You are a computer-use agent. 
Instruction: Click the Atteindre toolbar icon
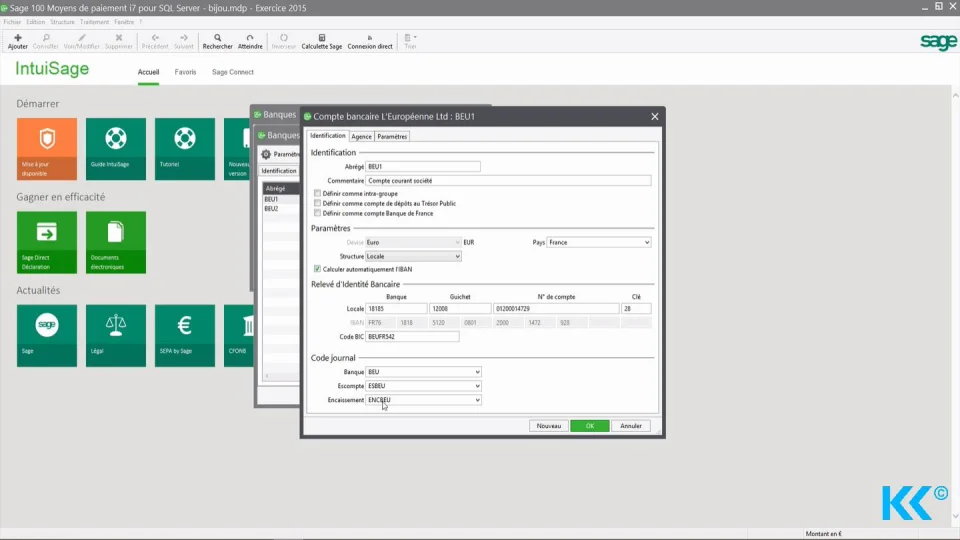click(250, 41)
